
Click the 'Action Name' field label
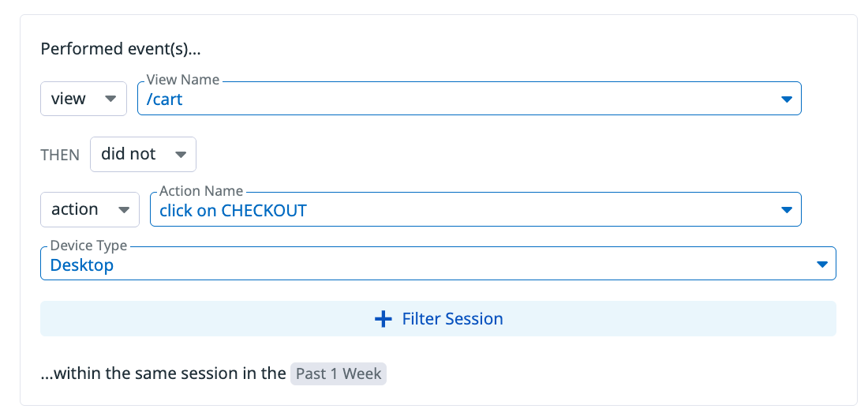tap(201, 191)
